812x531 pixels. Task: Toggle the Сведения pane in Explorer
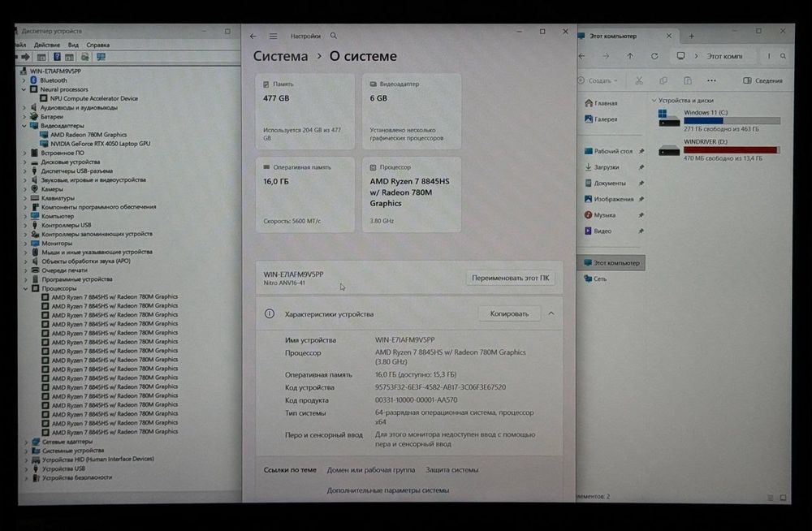(762, 80)
